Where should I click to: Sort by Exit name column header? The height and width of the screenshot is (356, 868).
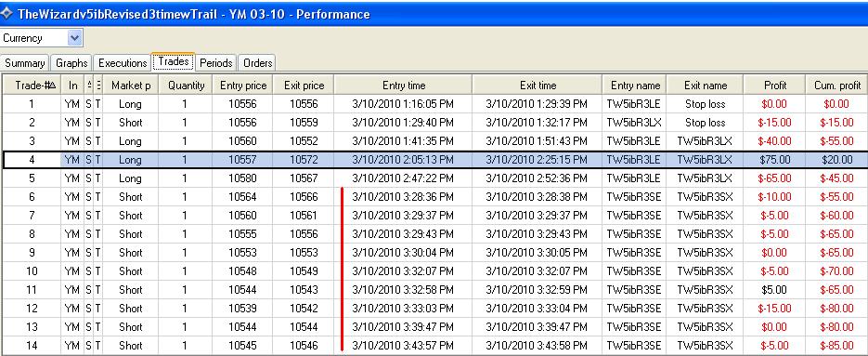[706, 86]
